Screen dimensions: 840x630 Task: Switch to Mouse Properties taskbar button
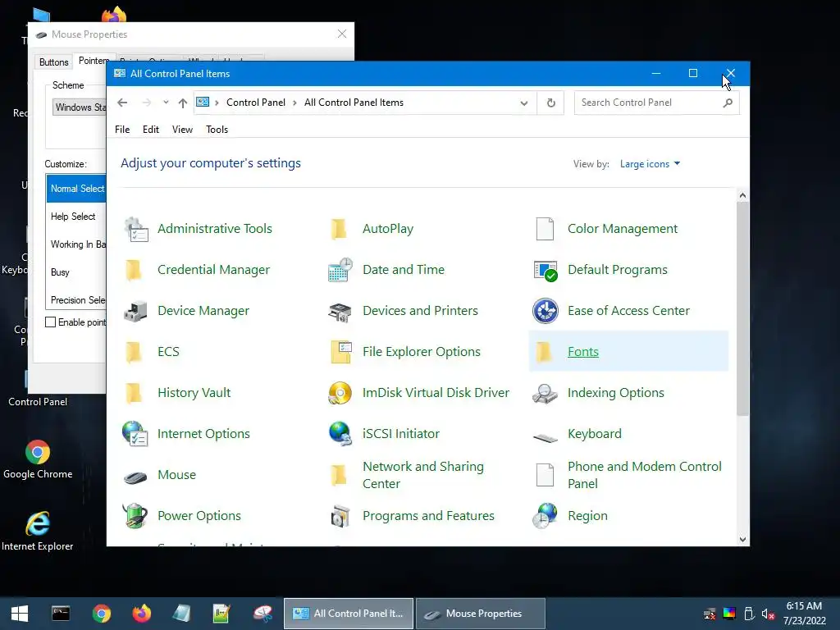481,614
